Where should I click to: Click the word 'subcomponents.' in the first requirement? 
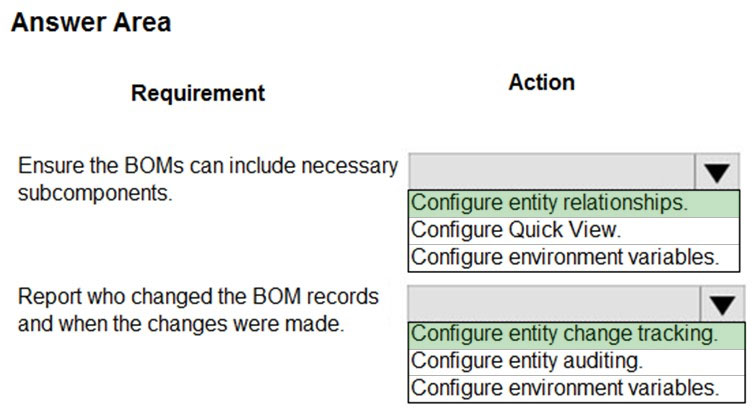95,193
